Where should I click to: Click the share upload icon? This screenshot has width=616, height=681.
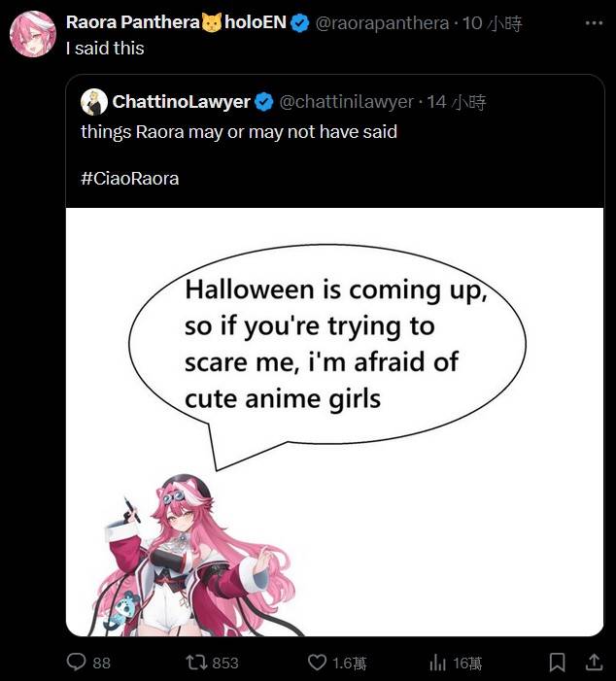[594, 662]
